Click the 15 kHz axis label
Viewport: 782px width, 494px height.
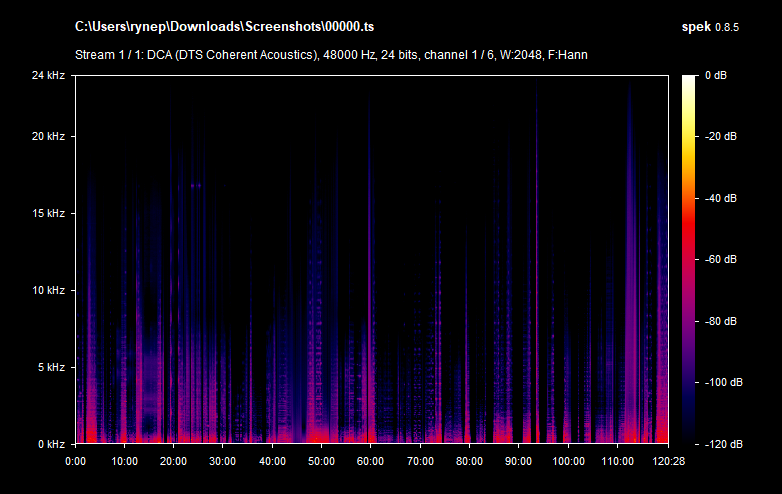click(x=46, y=213)
